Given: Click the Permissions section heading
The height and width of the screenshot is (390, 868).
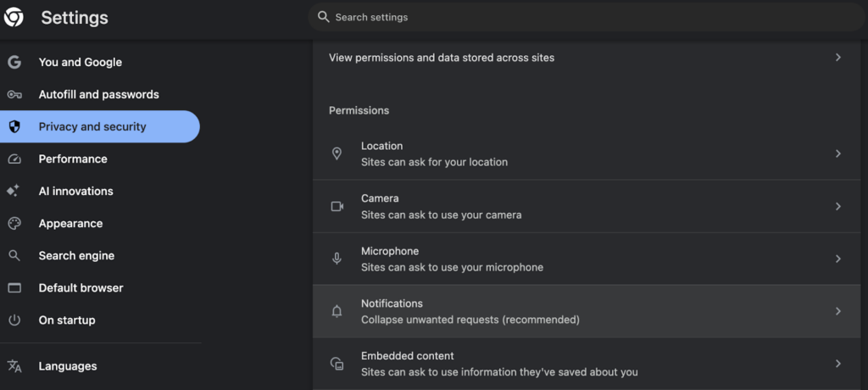Looking at the screenshot, I should (359, 110).
